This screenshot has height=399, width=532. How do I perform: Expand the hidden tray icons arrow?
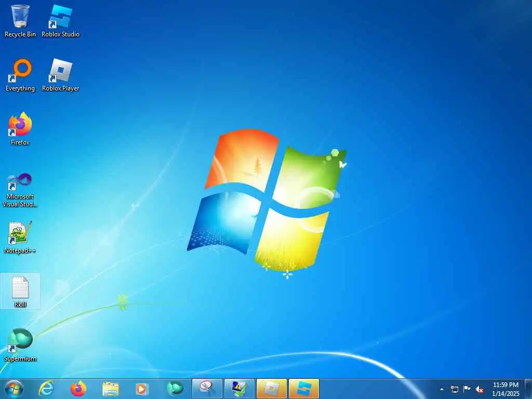coord(442,389)
